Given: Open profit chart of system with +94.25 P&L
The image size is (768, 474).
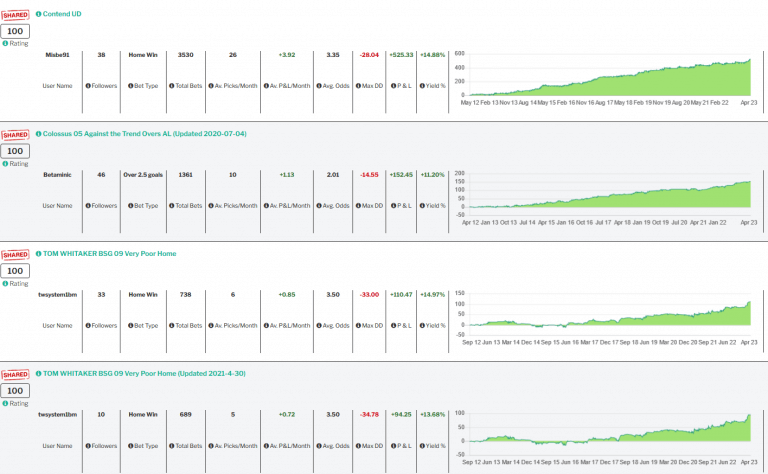Looking at the screenshot, I should point(606,438).
